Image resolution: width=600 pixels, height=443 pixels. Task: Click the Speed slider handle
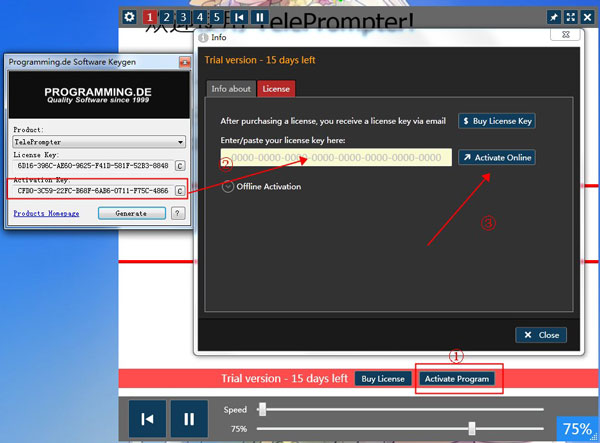pos(263,409)
